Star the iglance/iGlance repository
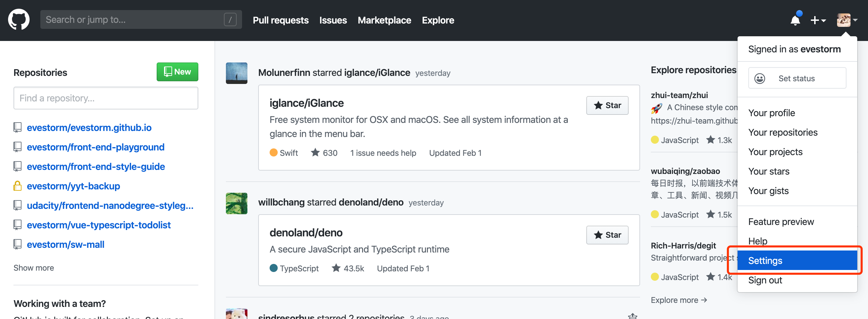 click(x=607, y=105)
